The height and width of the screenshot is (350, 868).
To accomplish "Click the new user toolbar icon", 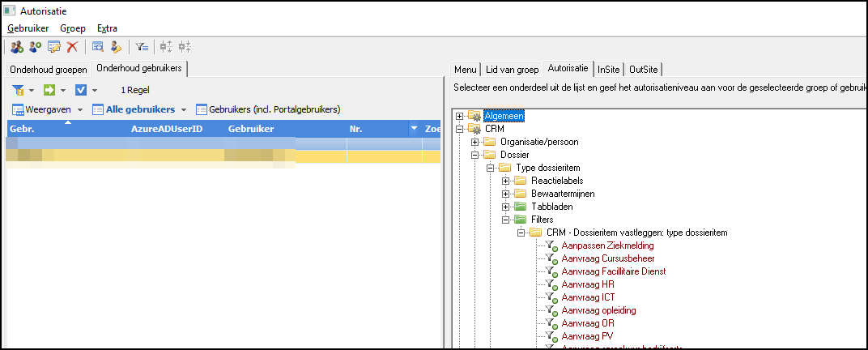I will click(x=36, y=48).
